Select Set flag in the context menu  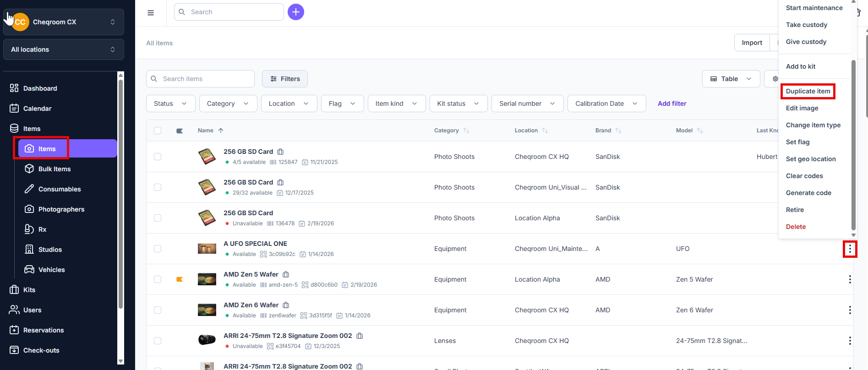point(798,142)
